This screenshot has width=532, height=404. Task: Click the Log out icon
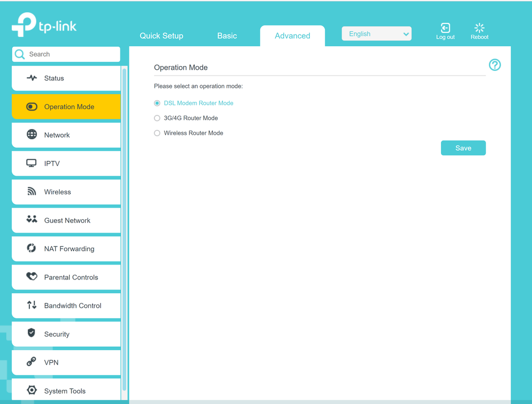coord(445,28)
